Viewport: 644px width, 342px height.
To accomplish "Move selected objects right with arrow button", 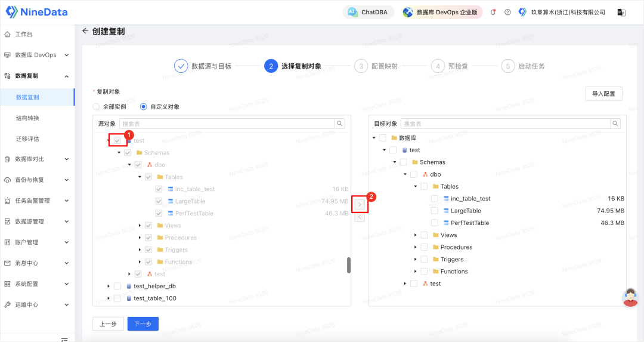I will pyautogui.click(x=360, y=204).
